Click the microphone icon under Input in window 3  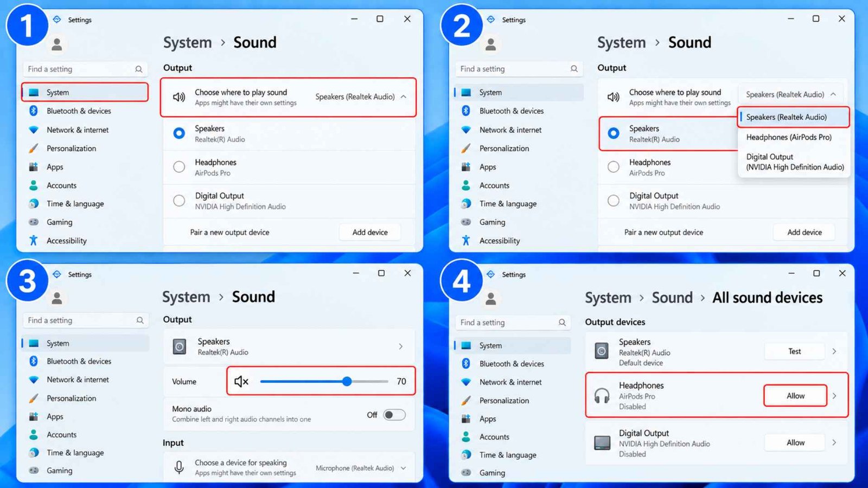[179, 467]
